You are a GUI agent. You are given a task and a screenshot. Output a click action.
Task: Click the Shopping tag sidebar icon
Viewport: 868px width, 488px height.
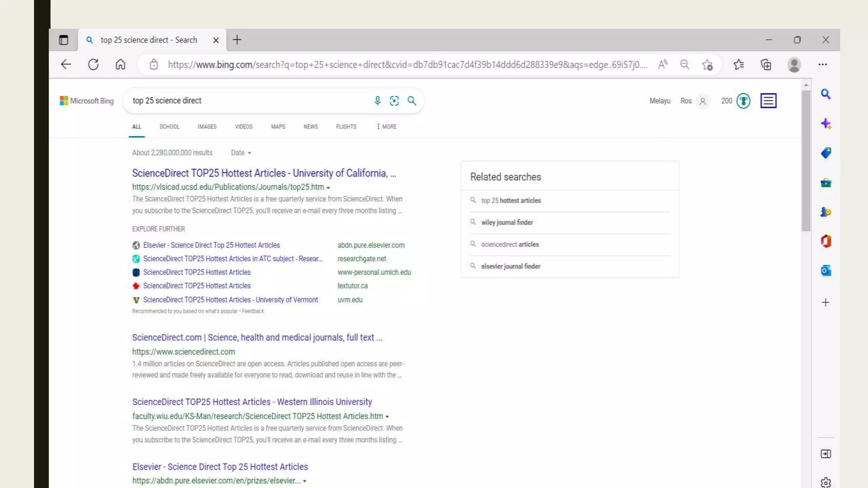(826, 153)
